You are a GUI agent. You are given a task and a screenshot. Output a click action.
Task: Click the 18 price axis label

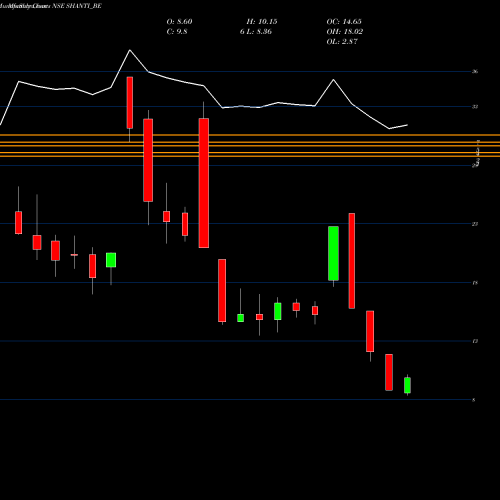(x=475, y=283)
